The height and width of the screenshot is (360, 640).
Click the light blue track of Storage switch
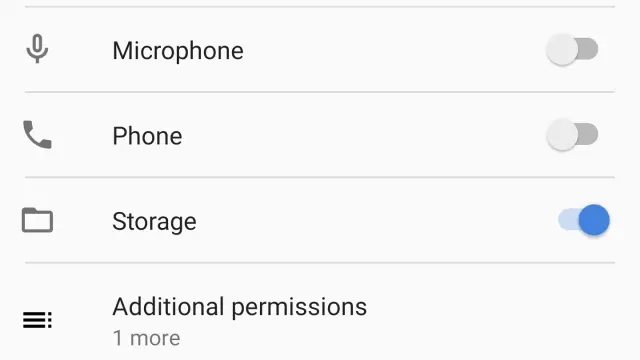[569, 220]
